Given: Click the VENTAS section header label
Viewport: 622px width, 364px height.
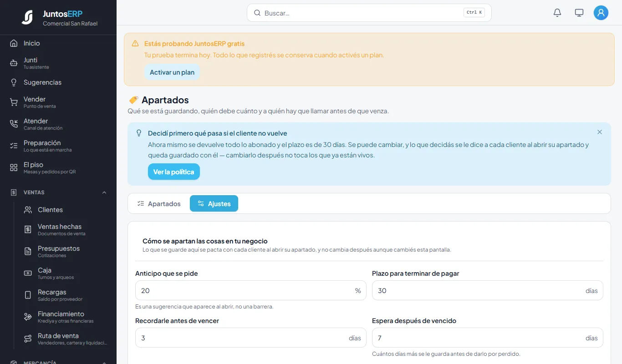Looking at the screenshot, I should (34, 192).
